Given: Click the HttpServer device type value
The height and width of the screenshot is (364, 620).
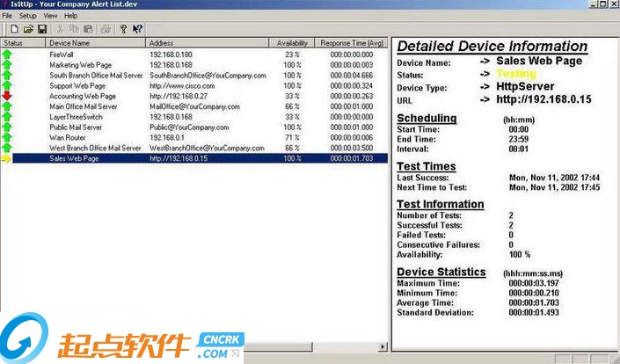Looking at the screenshot, I should (x=525, y=86).
